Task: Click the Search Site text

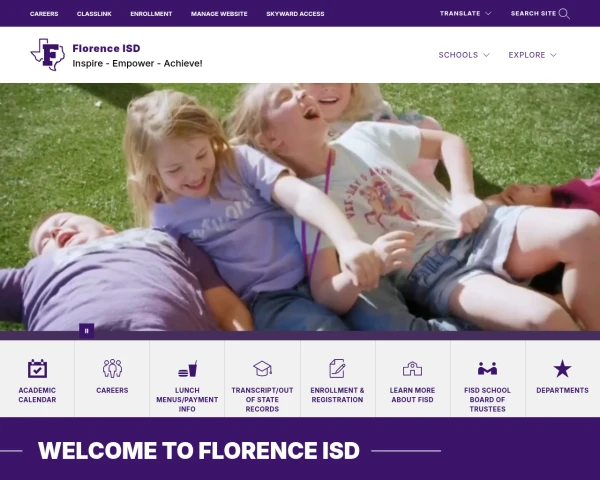Action: [533, 13]
